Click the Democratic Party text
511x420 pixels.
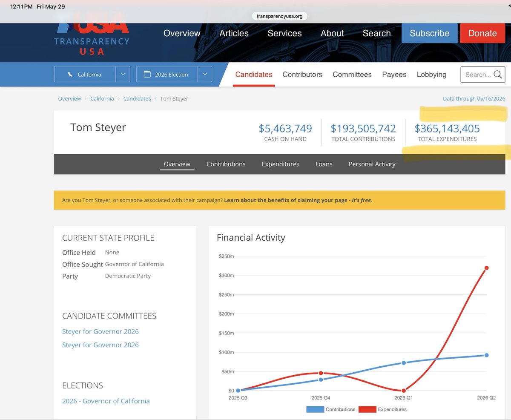[x=128, y=276]
